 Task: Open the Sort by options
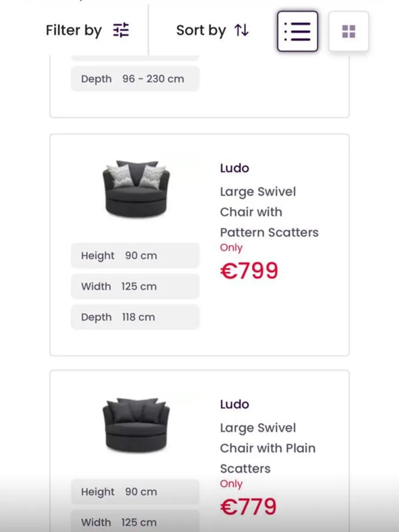point(213,31)
